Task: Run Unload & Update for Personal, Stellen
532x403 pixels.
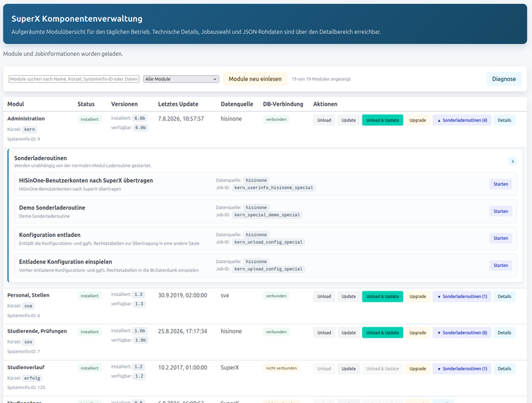Action: [x=382, y=297]
